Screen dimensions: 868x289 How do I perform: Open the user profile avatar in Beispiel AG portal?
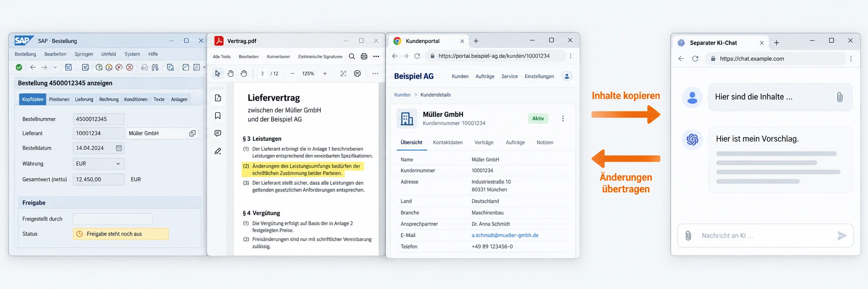tap(567, 76)
